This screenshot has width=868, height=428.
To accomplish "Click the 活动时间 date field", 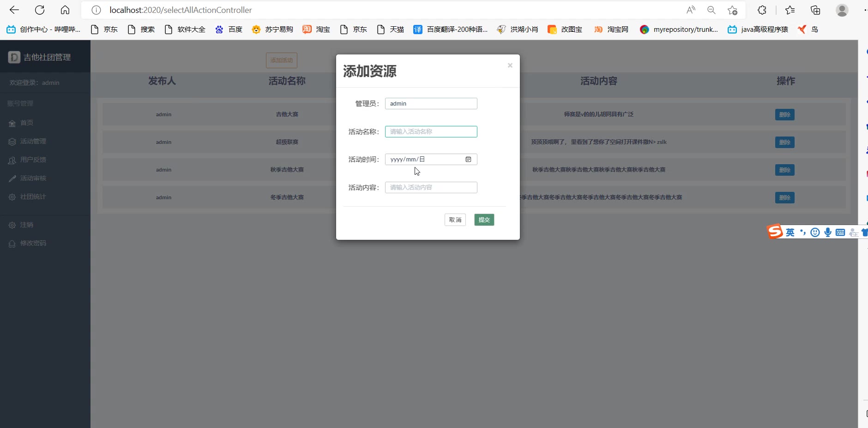I will 431,160.
